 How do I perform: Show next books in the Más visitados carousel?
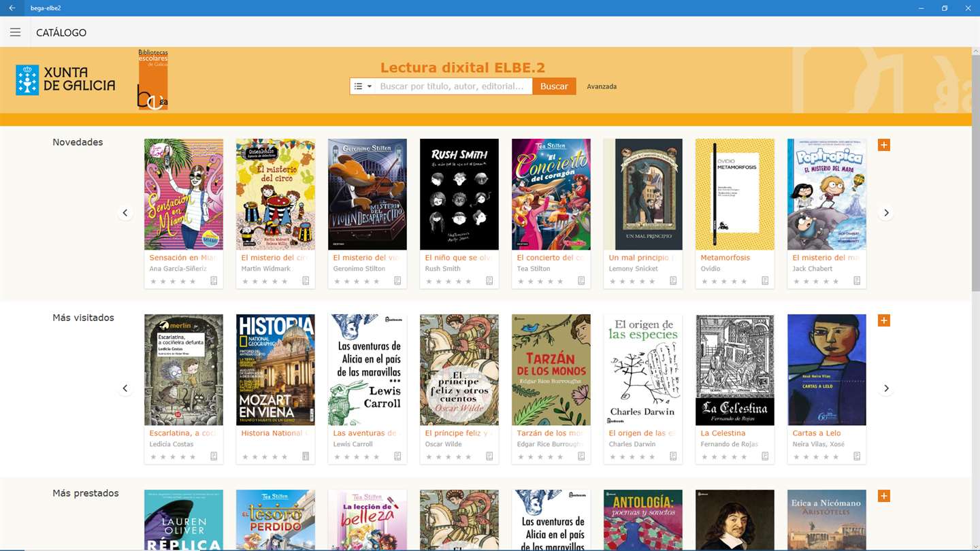tap(886, 388)
